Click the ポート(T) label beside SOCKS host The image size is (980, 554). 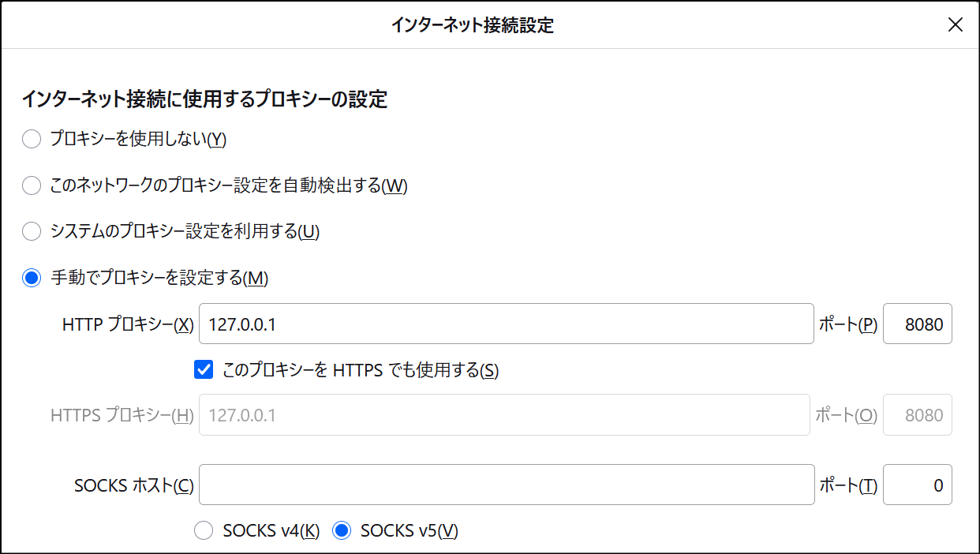848,485
